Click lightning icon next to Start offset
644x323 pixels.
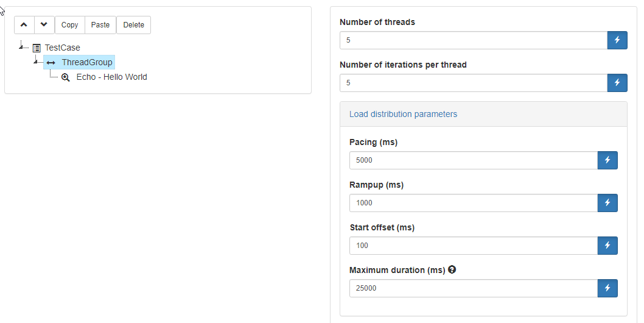coord(607,246)
